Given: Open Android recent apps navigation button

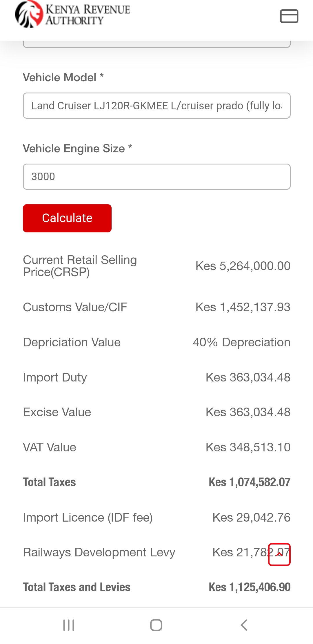Looking at the screenshot, I should coord(69,625).
